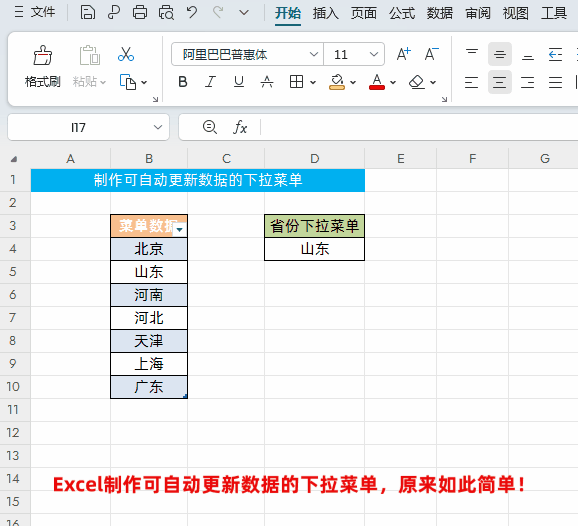Click the 省份下拉菜单 header cell
The width and height of the screenshot is (578, 526).
pyautogui.click(x=314, y=226)
